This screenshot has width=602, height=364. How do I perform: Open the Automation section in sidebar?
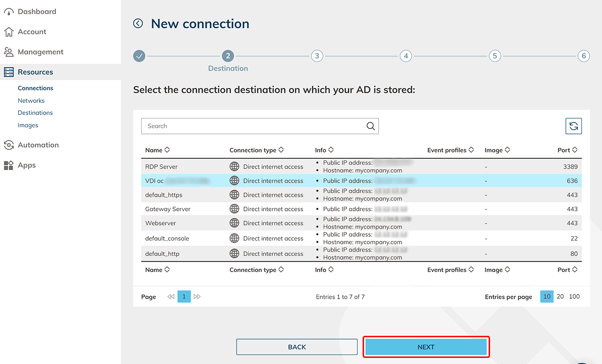(x=38, y=145)
